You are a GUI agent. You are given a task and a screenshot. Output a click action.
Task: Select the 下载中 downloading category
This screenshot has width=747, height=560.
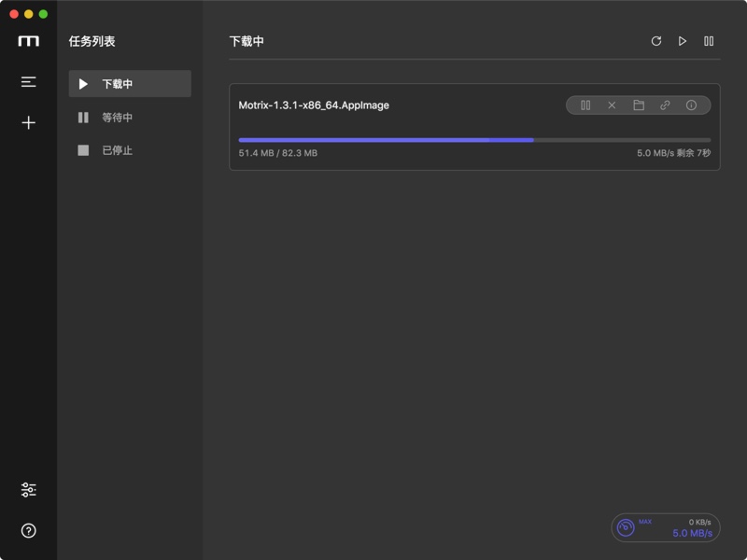(129, 83)
